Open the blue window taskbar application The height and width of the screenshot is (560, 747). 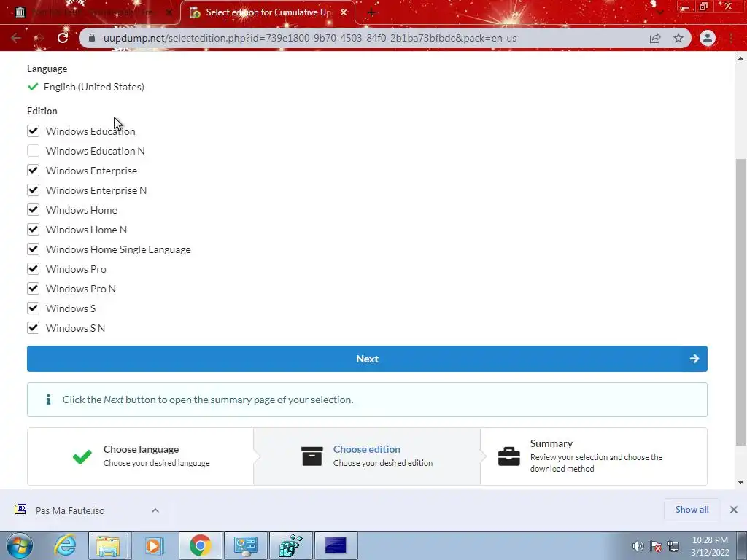(336, 545)
